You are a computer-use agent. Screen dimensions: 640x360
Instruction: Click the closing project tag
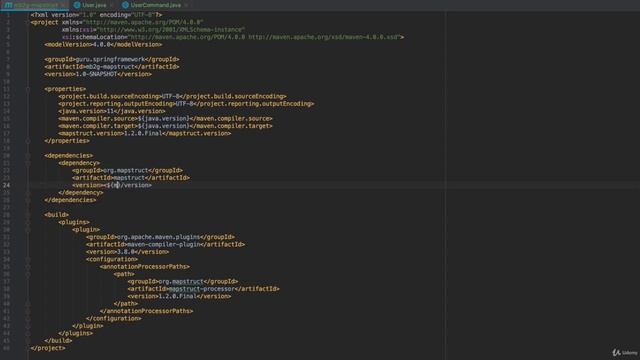(x=48, y=348)
